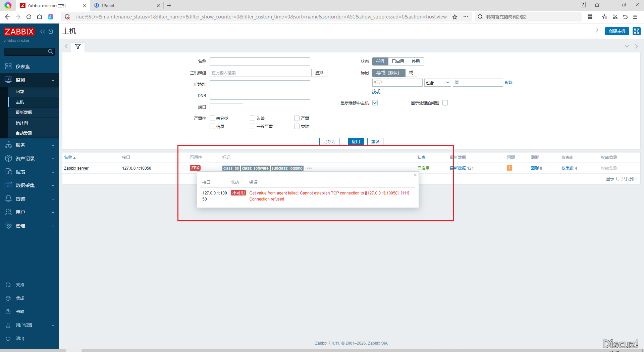Expand the 管理 menu
Viewport: 644px width, 352px height.
pyautogui.click(x=29, y=226)
